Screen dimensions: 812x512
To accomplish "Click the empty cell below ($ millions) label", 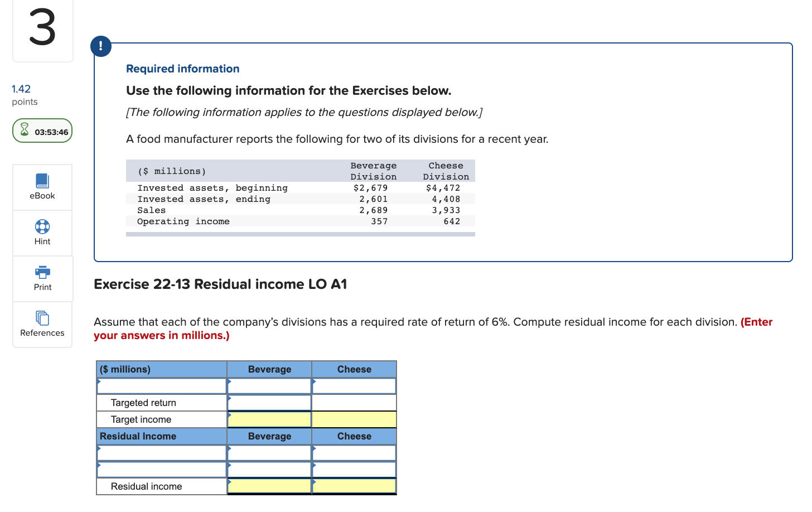I will (x=161, y=385).
